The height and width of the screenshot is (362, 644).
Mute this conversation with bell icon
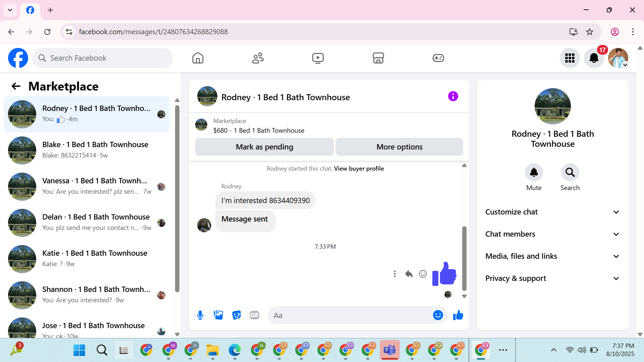pos(534,173)
